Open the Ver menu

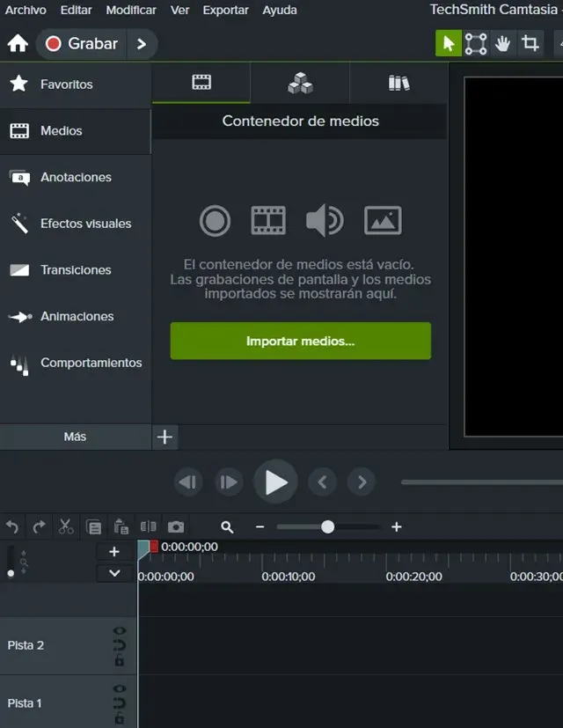179,10
